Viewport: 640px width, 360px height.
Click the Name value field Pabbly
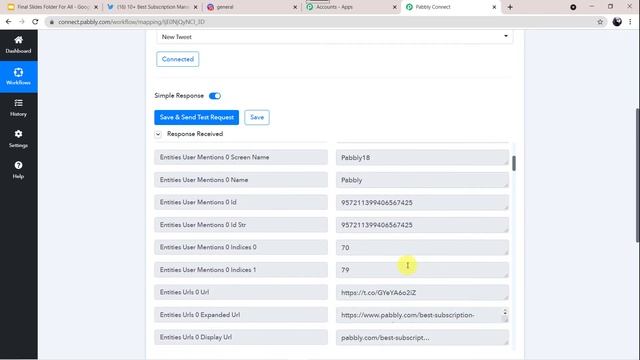click(422, 180)
